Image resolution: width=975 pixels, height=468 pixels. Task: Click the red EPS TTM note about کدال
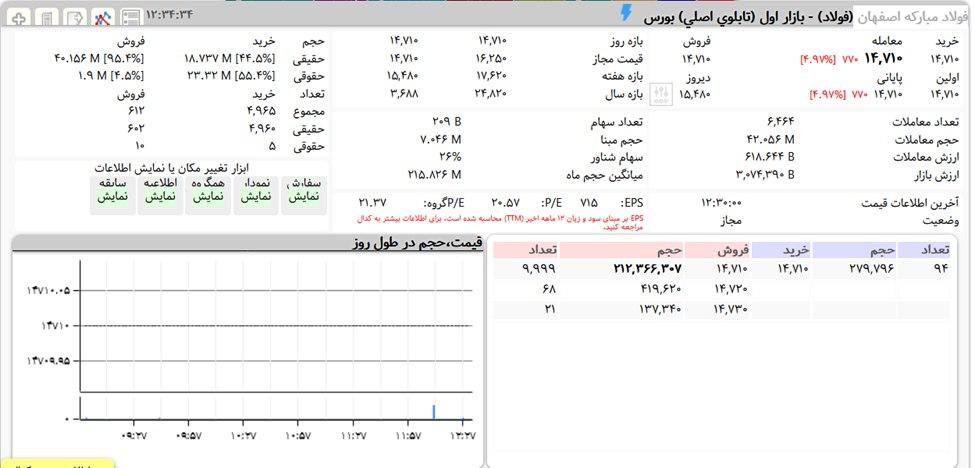(500, 223)
